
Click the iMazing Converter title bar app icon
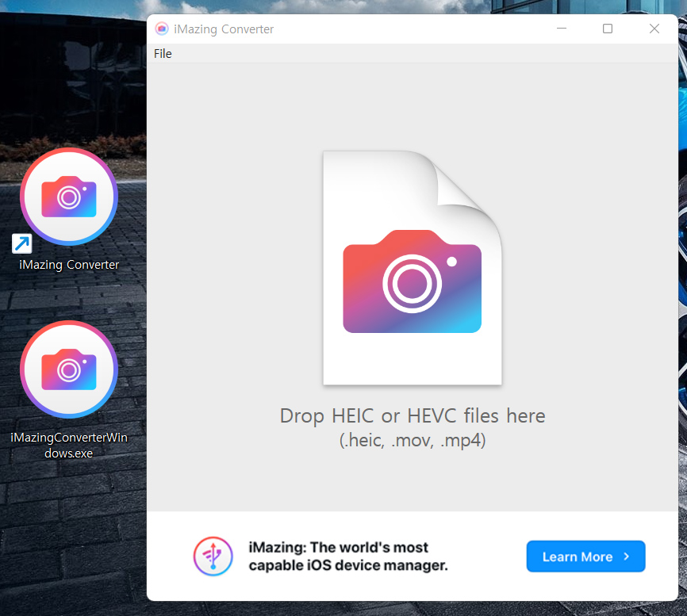[x=162, y=29]
